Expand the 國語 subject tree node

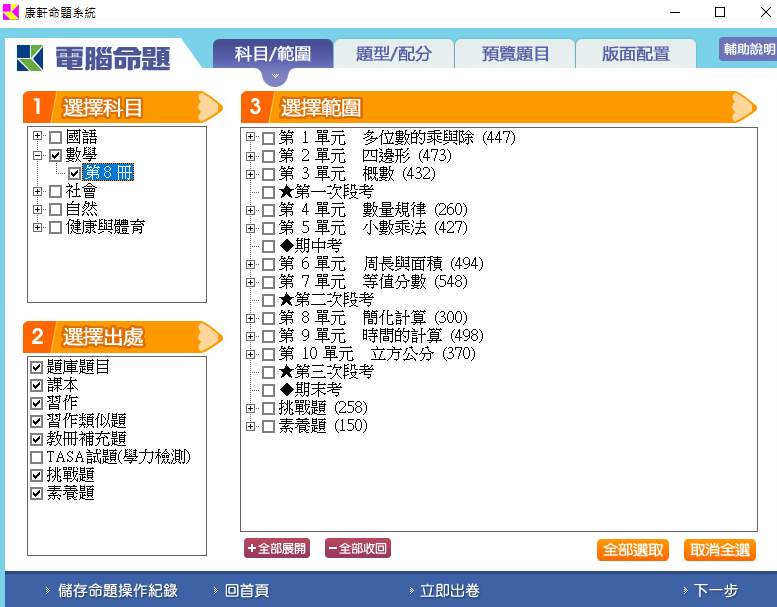[38, 137]
